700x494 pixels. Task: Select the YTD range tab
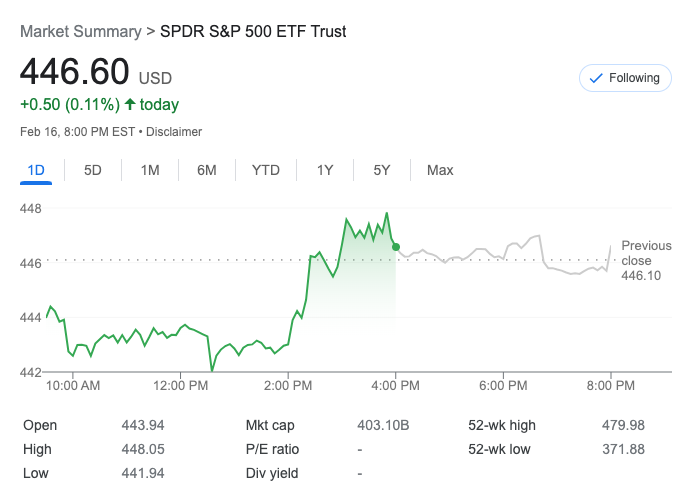pyautogui.click(x=266, y=170)
